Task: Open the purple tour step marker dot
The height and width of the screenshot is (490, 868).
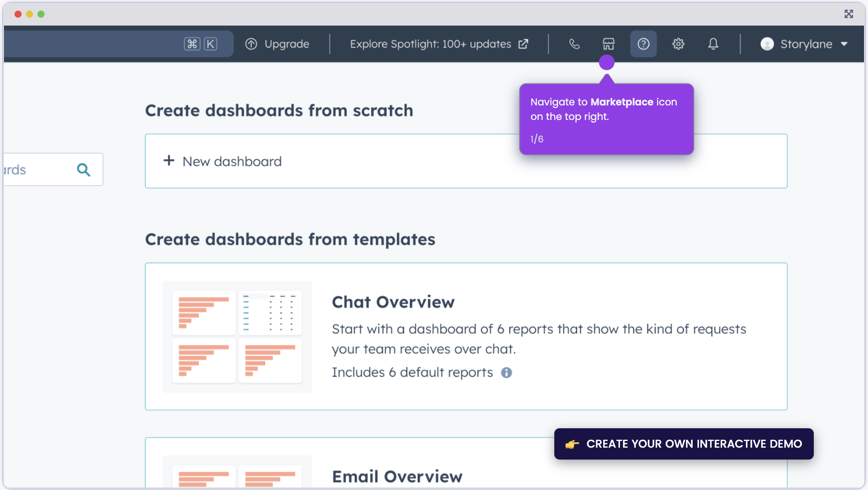Action: tap(607, 62)
